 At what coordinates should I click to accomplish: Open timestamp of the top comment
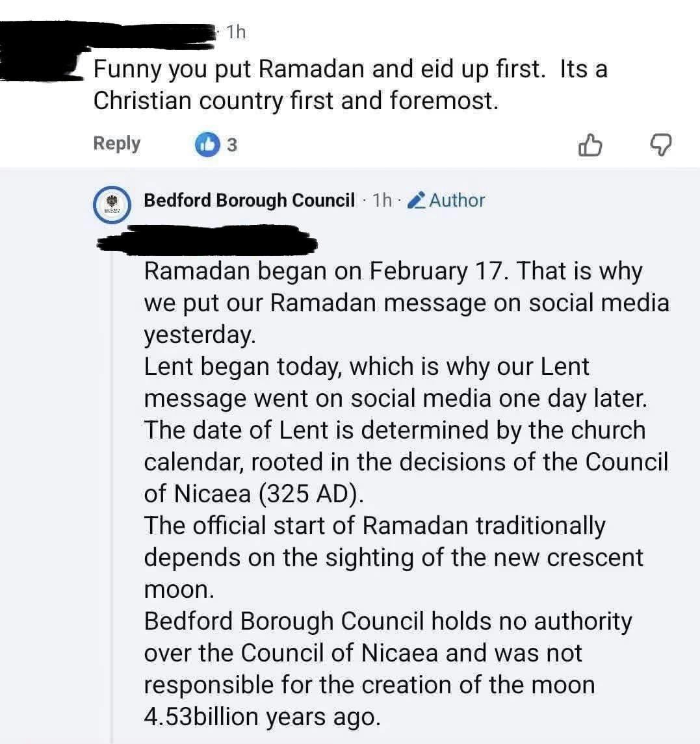click(x=237, y=32)
